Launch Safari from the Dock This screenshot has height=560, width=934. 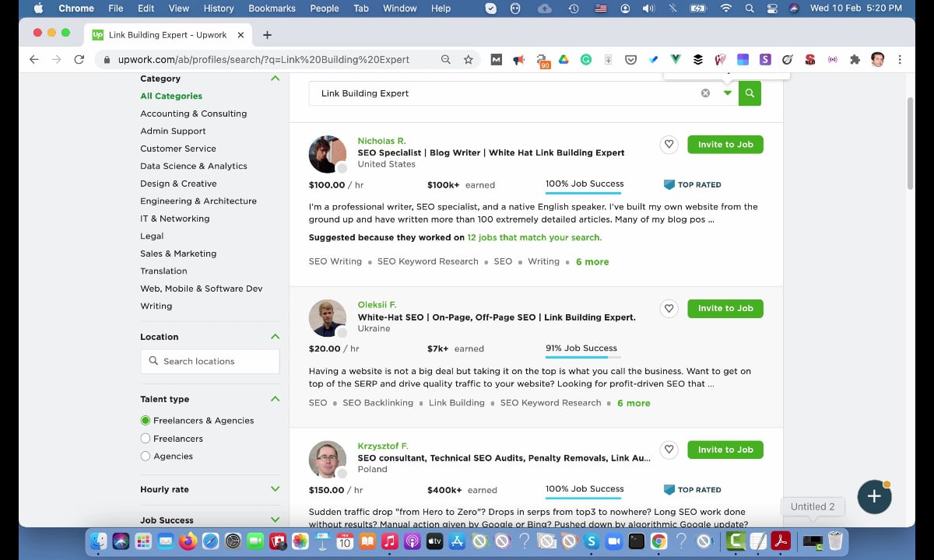tap(211, 541)
